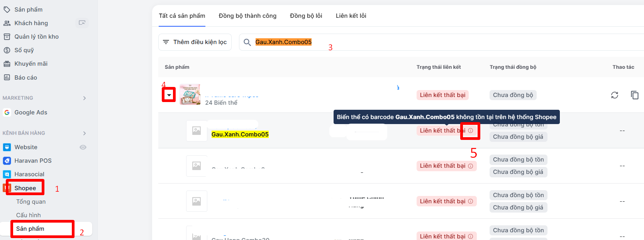
Task: Switch to Liên kết lỗi tab
Action: (x=351, y=16)
